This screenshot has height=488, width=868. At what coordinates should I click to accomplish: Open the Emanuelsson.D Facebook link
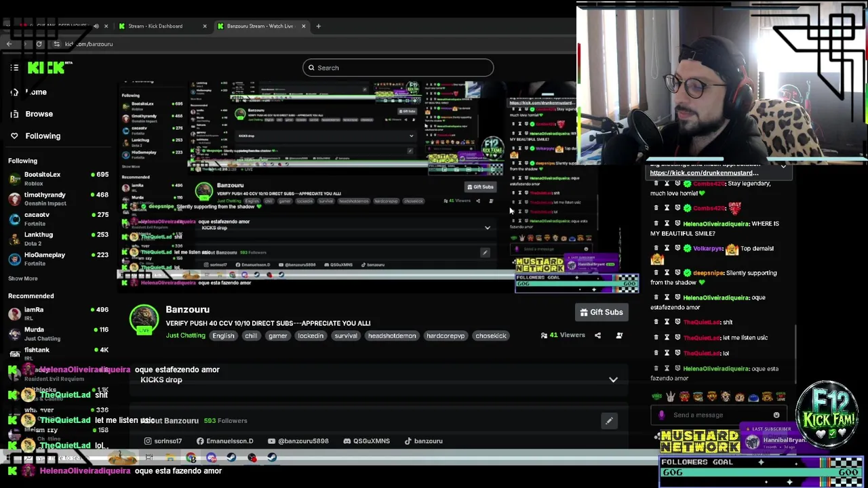[224, 441]
